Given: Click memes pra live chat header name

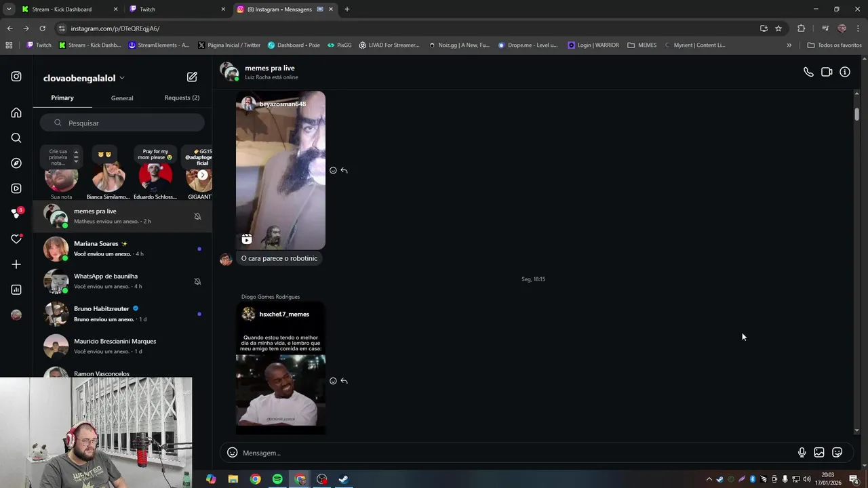Looking at the screenshot, I should pyautogui.click(x=269, y=68).
